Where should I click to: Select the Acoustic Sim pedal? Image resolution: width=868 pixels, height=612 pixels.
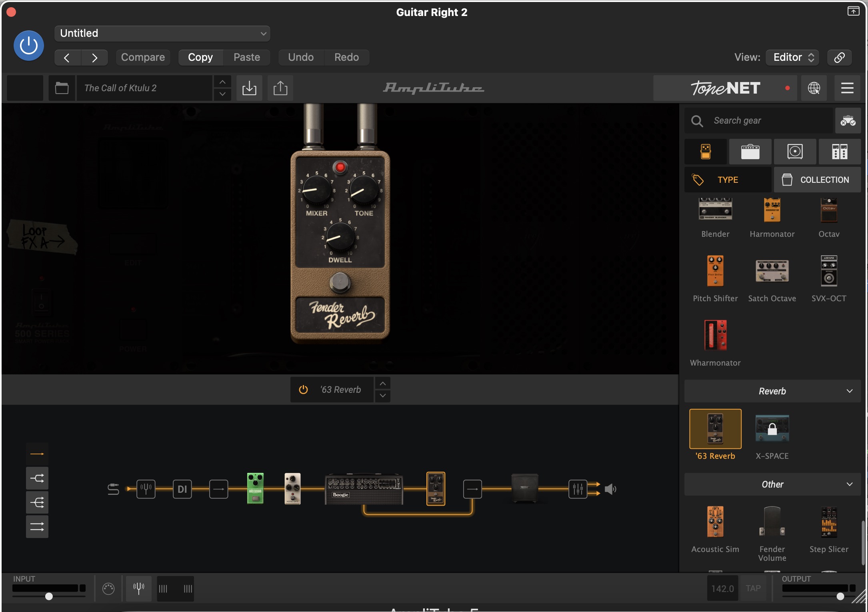pos(715,530)
